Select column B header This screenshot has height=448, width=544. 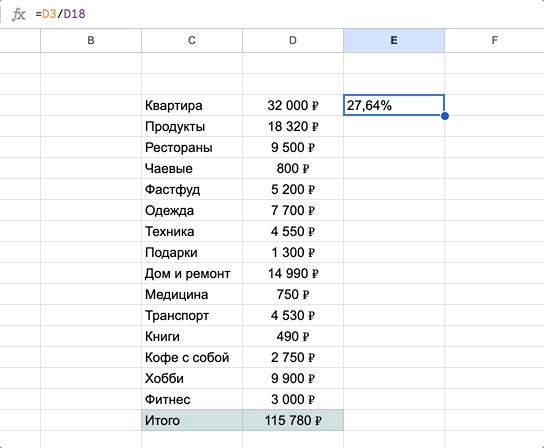91,41
